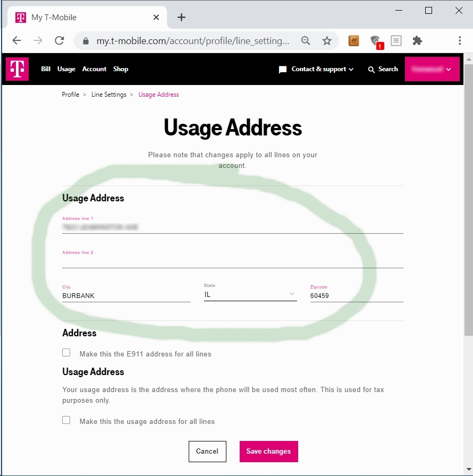The width and height of the screenshot is (473, 476).
Task: Click the search magnifier icon in header
Action: pos(371,70)
